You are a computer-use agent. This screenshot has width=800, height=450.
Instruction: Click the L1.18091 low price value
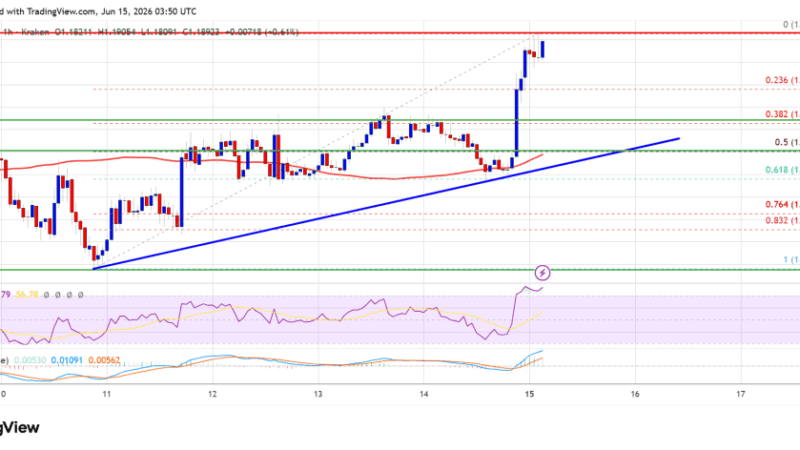pos(158,32)
